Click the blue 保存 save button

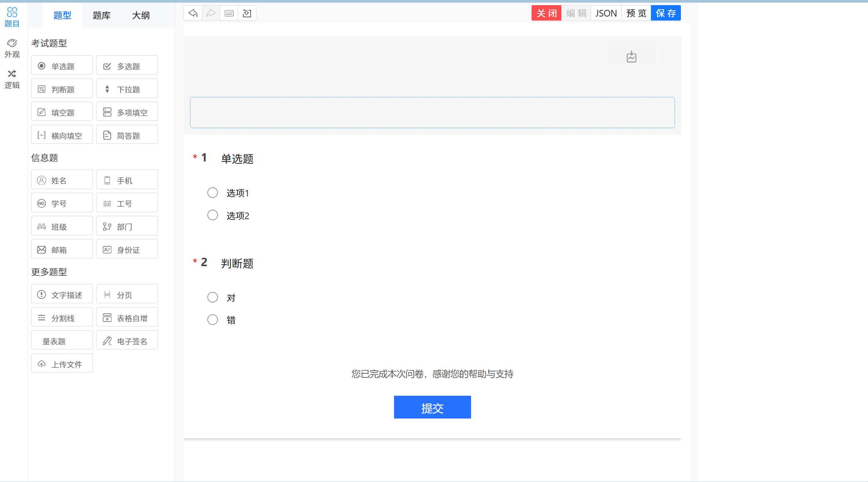point(665,13)
